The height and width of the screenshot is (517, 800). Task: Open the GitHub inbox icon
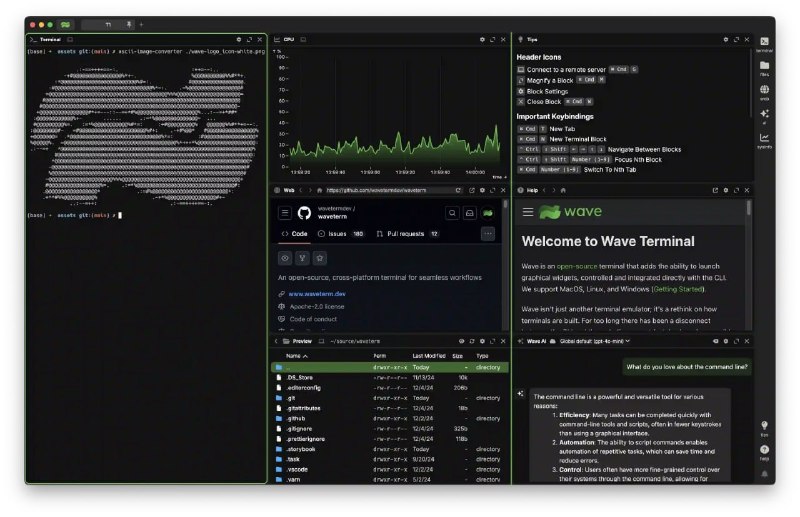click(470, 213)
